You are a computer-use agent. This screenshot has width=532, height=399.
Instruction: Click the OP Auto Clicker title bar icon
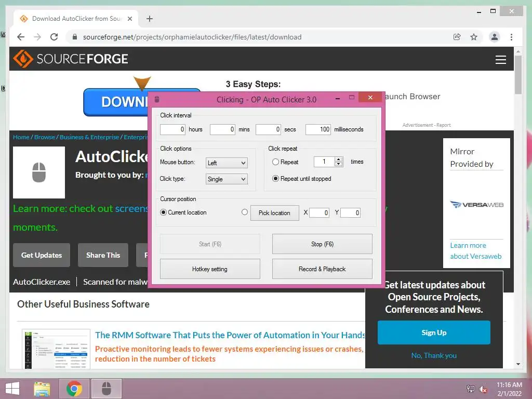pos(157,99)
